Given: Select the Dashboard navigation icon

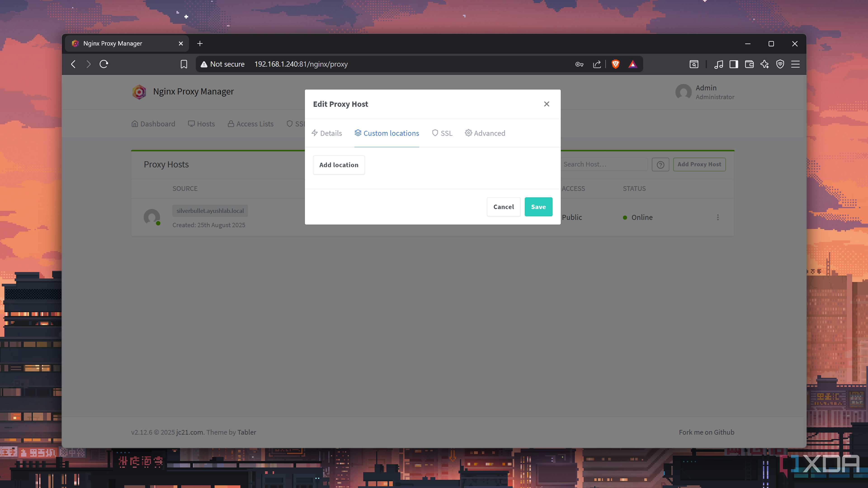Looking at the screenshot, I should [x=134, y=124].
